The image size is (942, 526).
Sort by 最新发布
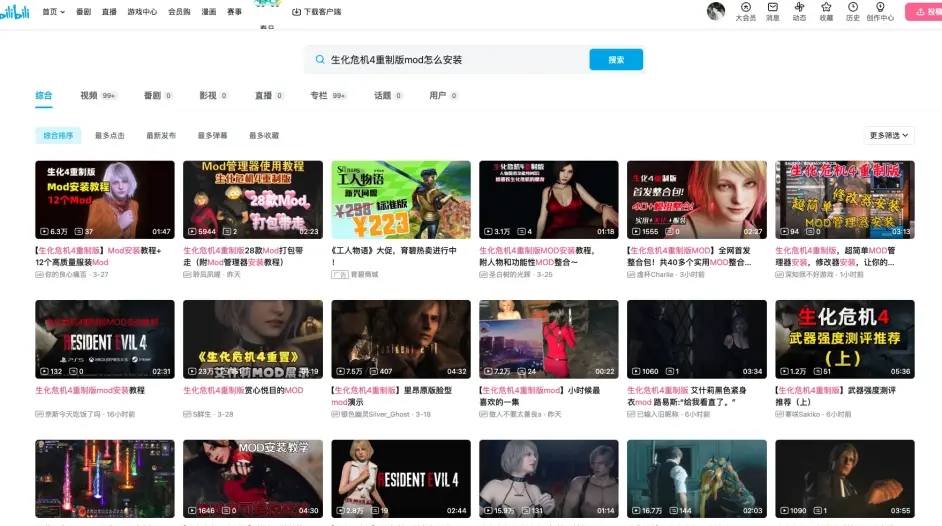click(161, 136)
